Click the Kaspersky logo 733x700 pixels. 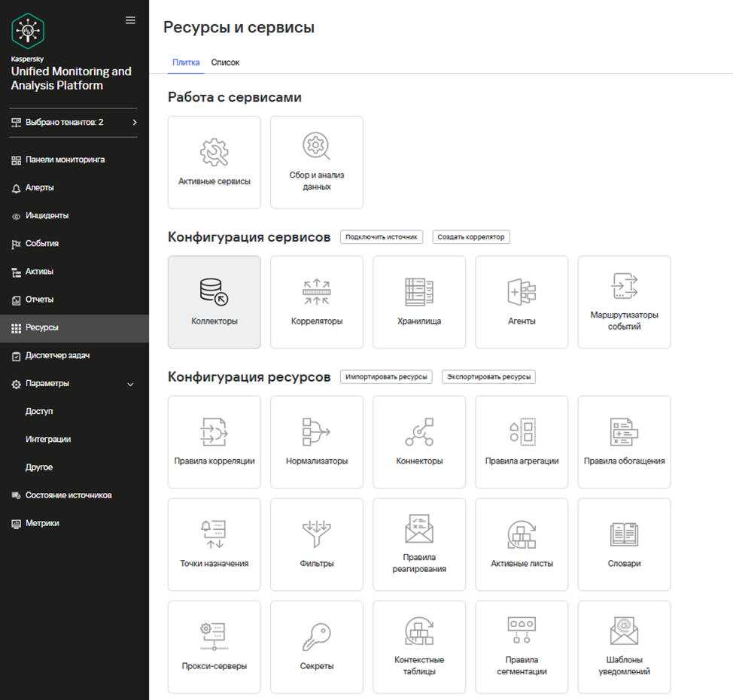(x=29, y=31)
